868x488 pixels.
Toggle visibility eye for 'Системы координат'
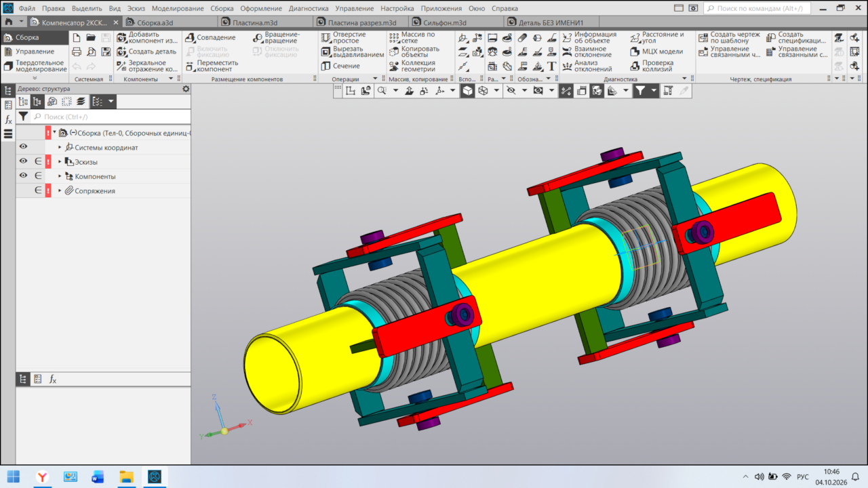[23, 147]
